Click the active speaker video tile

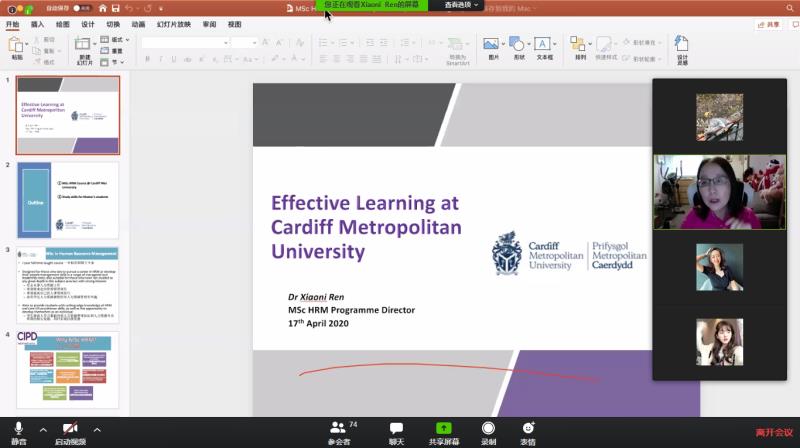point(719,192)
